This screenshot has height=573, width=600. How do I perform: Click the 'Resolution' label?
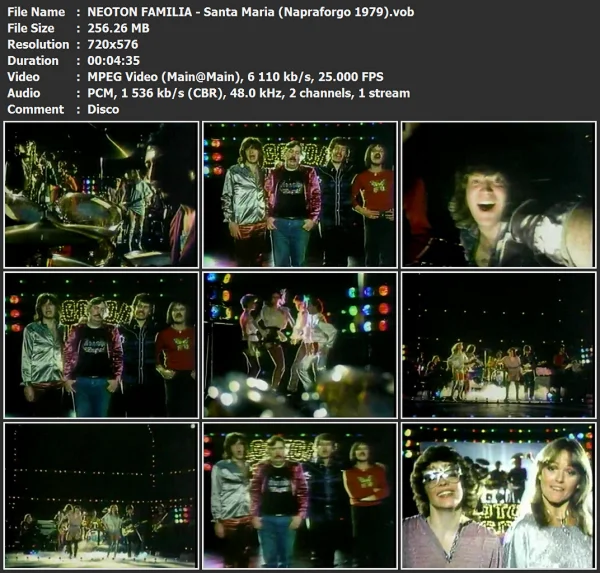[38, 44]
